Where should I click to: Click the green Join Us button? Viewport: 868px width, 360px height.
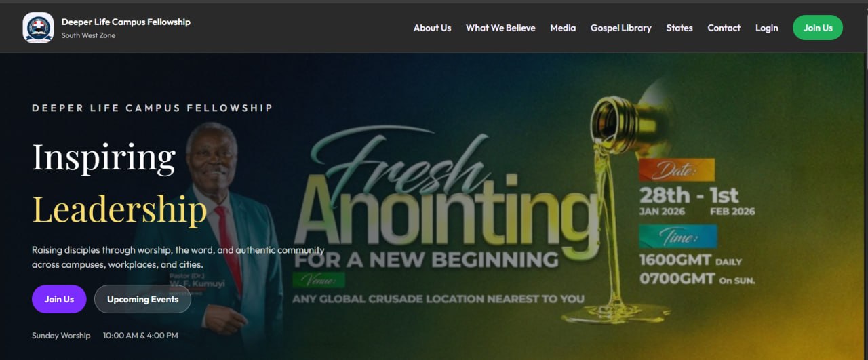tap(818, 28)
